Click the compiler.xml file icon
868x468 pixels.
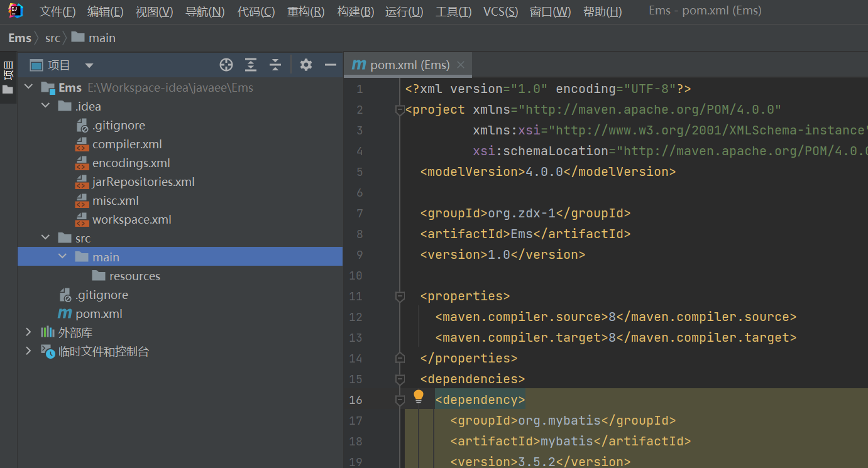point(82,144)
